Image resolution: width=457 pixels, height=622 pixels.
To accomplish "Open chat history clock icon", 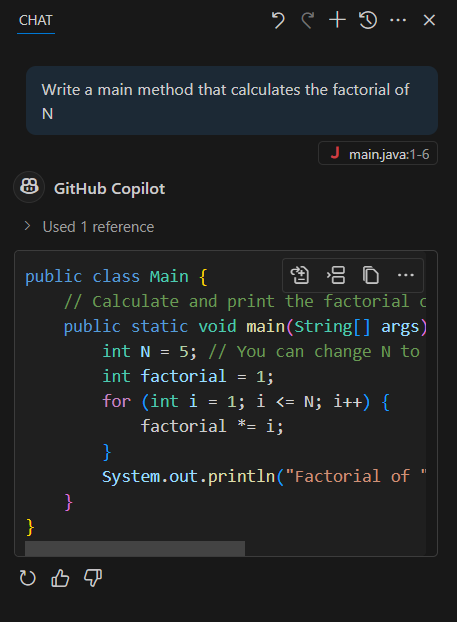I will pos(368,20).
